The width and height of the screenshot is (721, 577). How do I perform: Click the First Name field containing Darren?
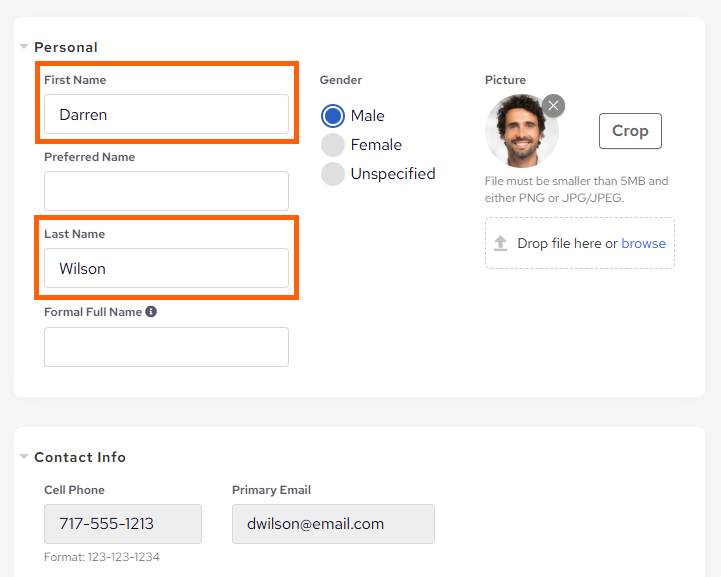tap(166, 114)
